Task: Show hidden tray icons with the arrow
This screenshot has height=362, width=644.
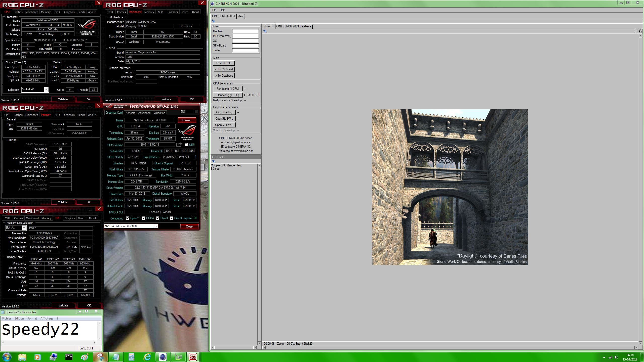Action: 604,357
